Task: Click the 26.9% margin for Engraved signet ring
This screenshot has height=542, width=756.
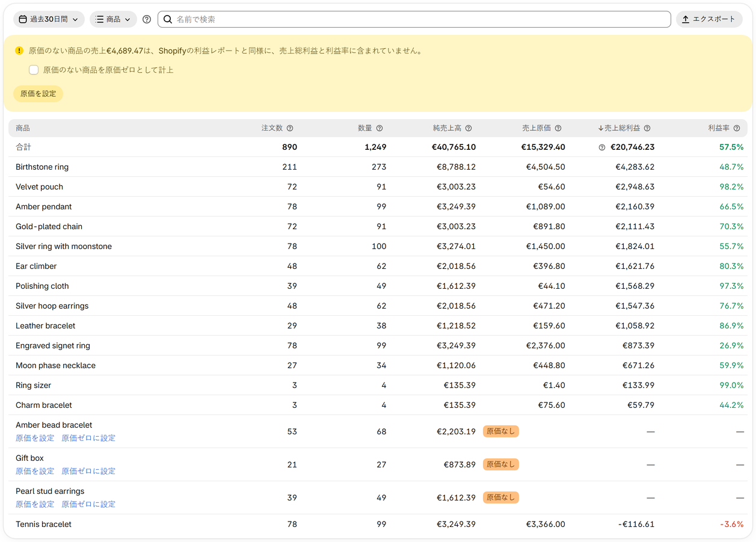Action: tap(732, 345)
